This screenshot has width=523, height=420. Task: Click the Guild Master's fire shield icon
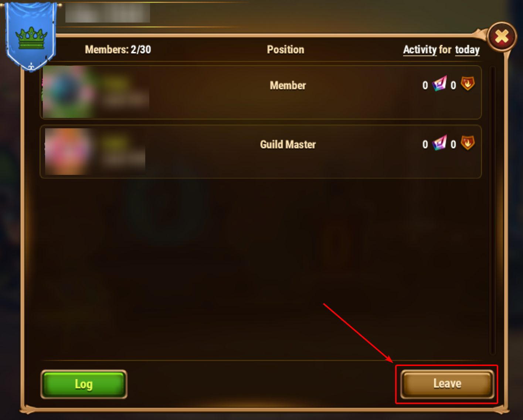pos(468,143)
